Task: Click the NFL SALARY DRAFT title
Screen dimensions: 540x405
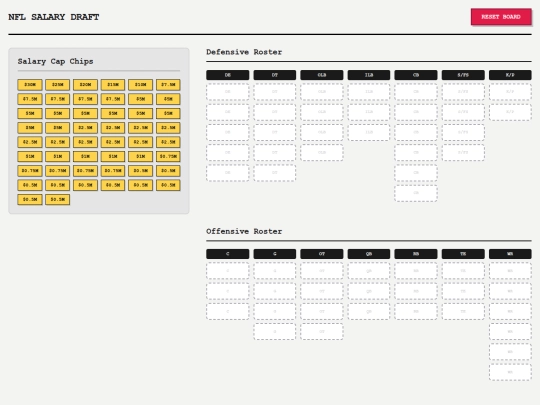Action: tap(54, 17)
